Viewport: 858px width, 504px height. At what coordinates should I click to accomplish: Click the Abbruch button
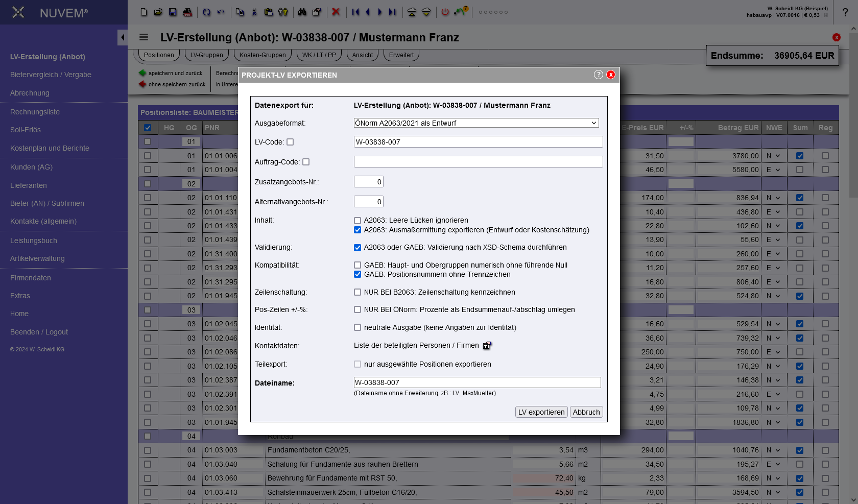(x=586, y=412)
